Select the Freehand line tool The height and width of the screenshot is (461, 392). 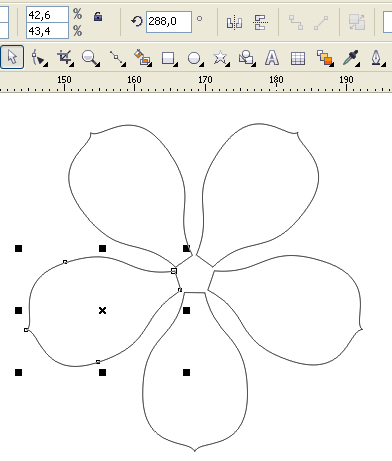tap(117, 58)
